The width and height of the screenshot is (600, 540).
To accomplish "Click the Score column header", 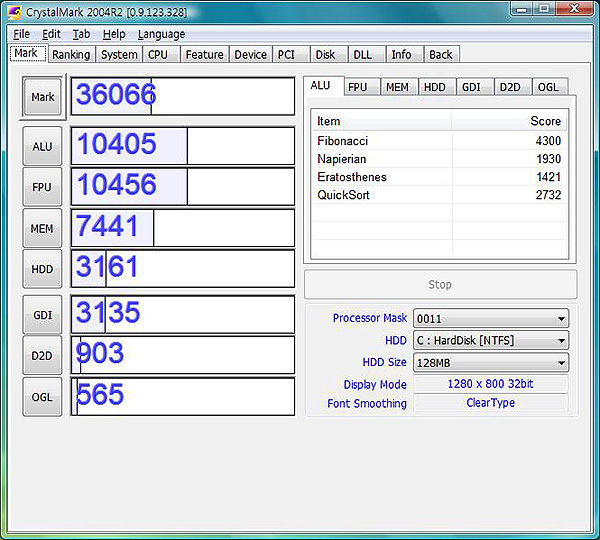I will [509, 121].
